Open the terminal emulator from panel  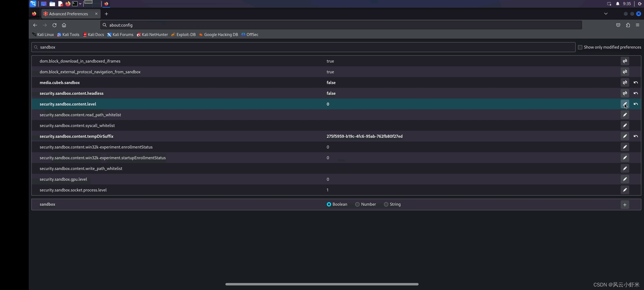pos(75,4)
